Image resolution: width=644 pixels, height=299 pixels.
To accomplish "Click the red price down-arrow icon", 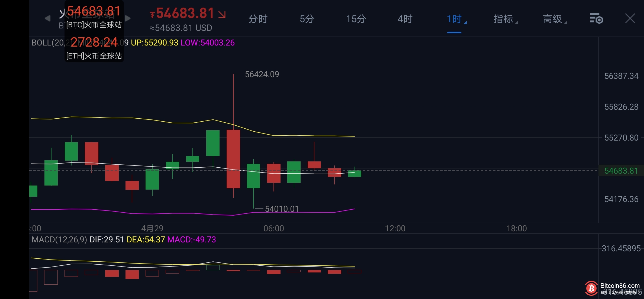I will click(x=222, y=14).
